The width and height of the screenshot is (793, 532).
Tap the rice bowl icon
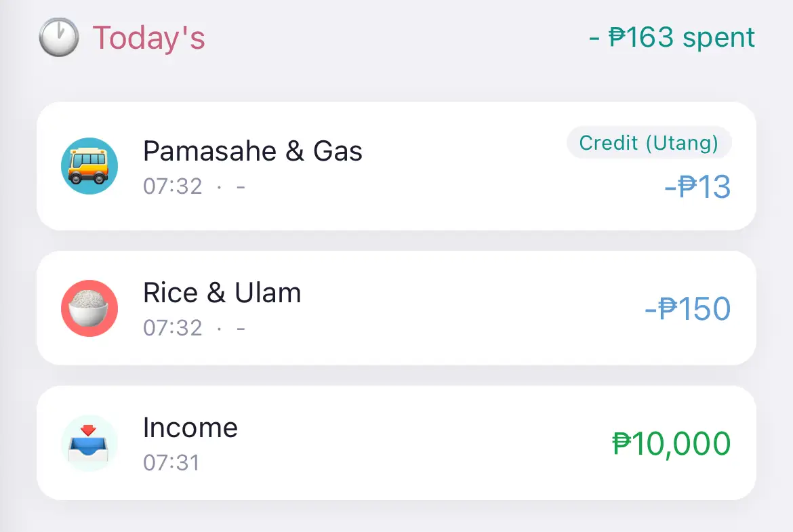point(89,308)
